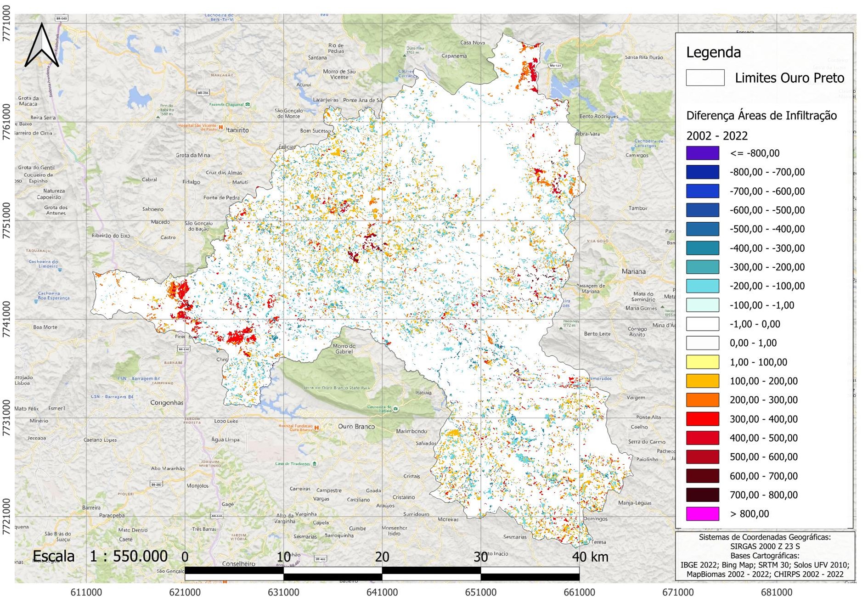Click the north arrow symbol
This screenshot has width=868, height=597.
(x=42, y=45)
